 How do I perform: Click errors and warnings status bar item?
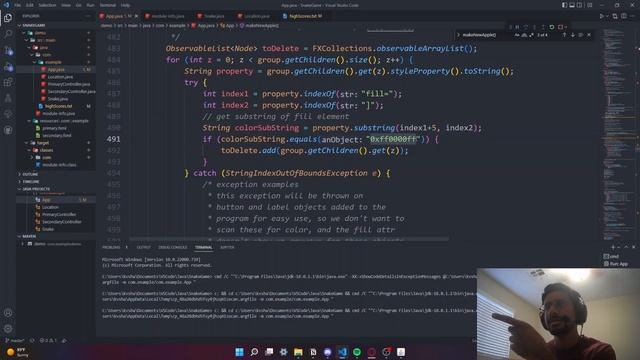coord(48,340)
